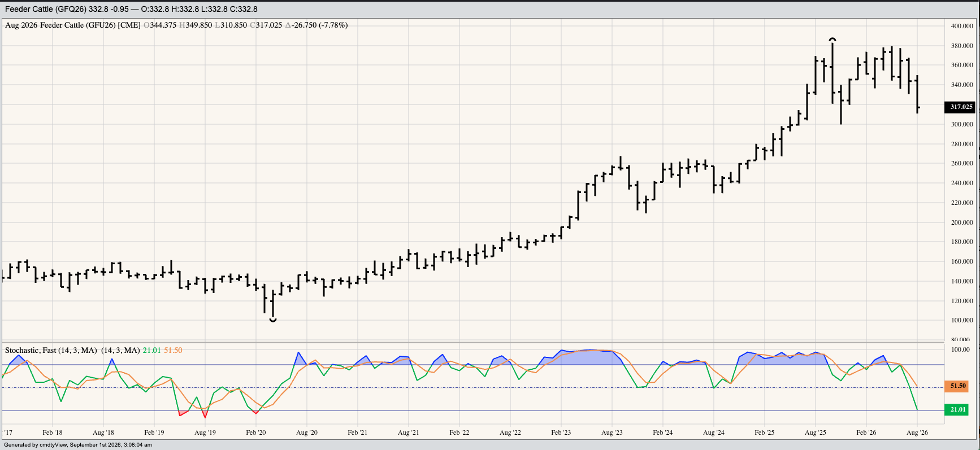Click the 400.000 price axis label
The image size is (980, 450).
962,26
